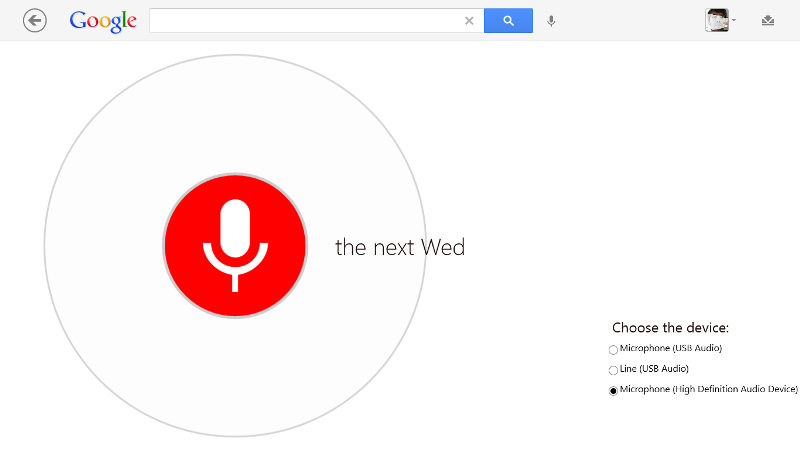
Task: Click the download tray icon at top right
Action: click(x=768, y=20)
